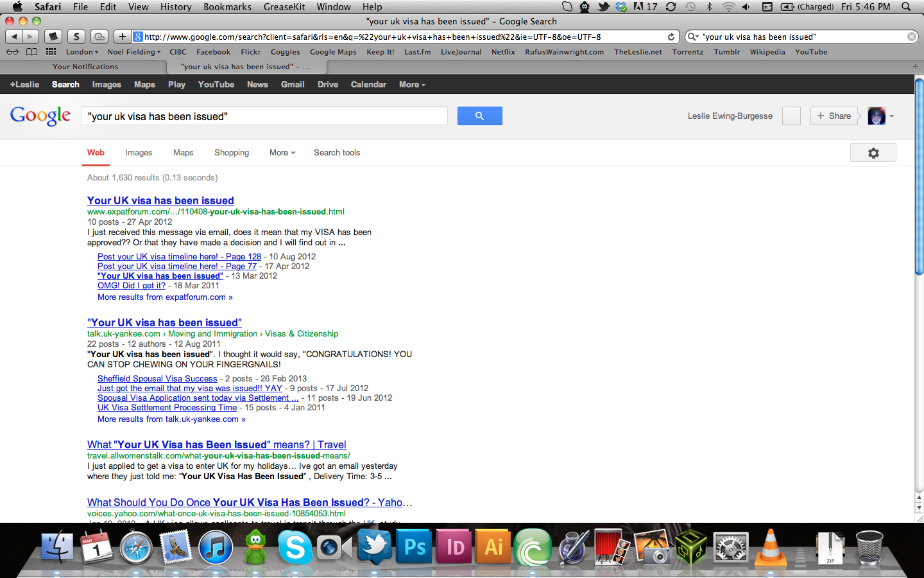Click inside the Google search query box
The image size is (924, 578).
click(x=264, y=116)
